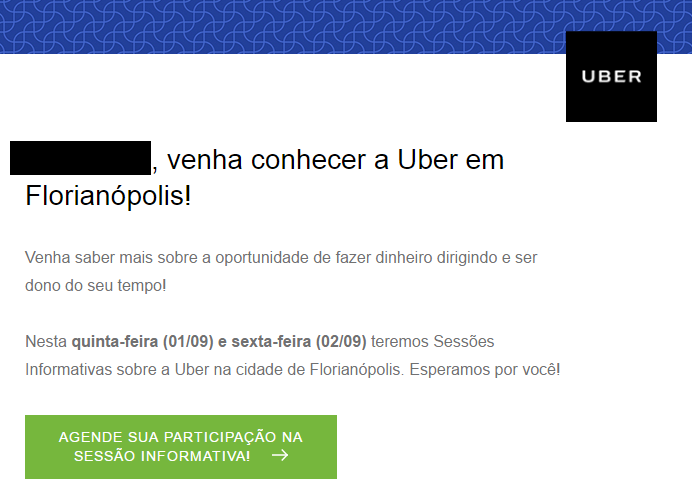Select the bold 'quinta-feira (01/09)' date text
Image resolution: width=692 pixels, height=501 pixels.
(143, 342)
